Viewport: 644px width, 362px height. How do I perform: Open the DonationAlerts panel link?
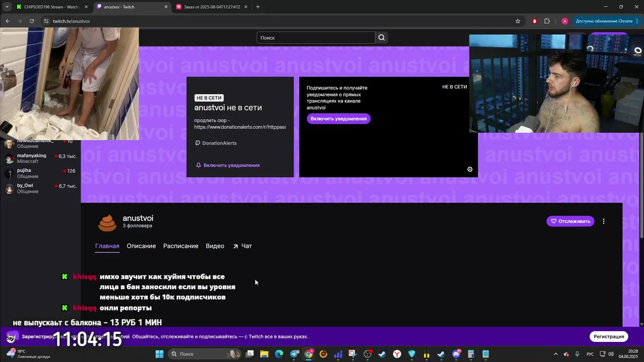pyautogui.click(x=216, y=143)
